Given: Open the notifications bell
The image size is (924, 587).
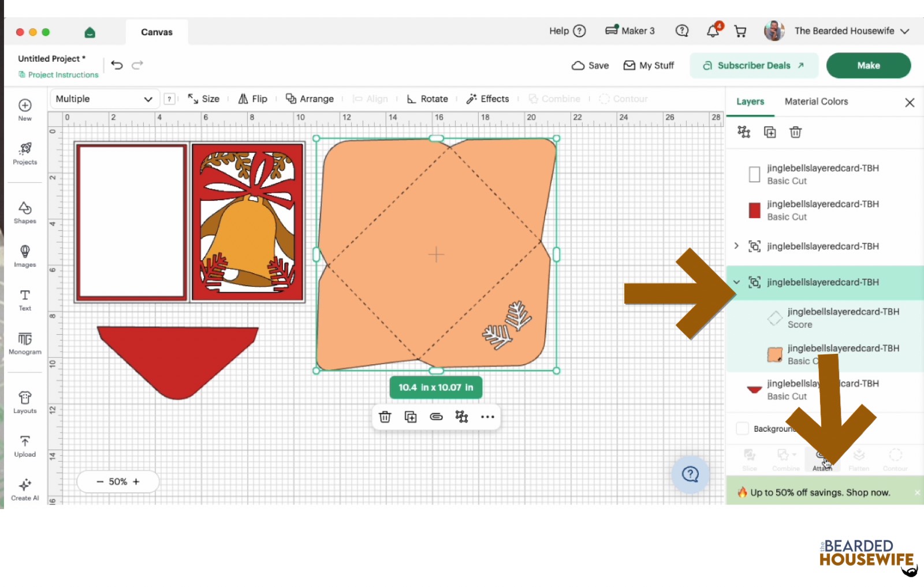Looking at the screenshot, I should tap(713, 31).
